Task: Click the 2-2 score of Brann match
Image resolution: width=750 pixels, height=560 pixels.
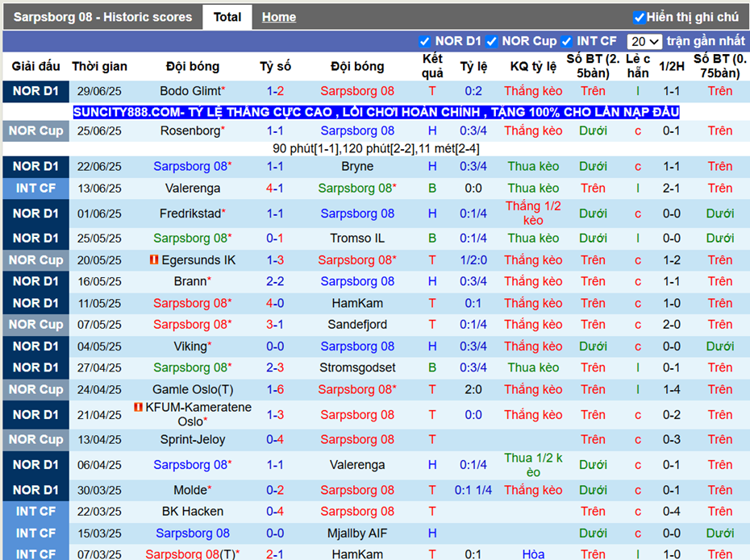Action: pos(275,281)
